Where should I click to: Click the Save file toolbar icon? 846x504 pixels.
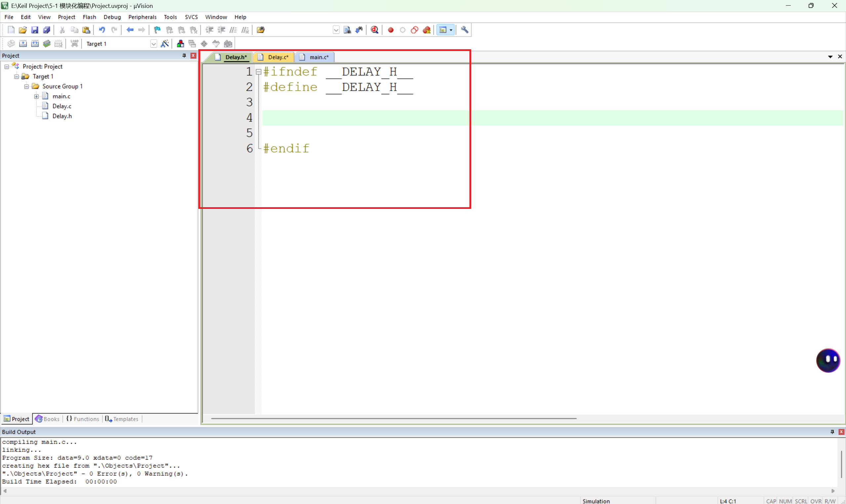[35, 30]
